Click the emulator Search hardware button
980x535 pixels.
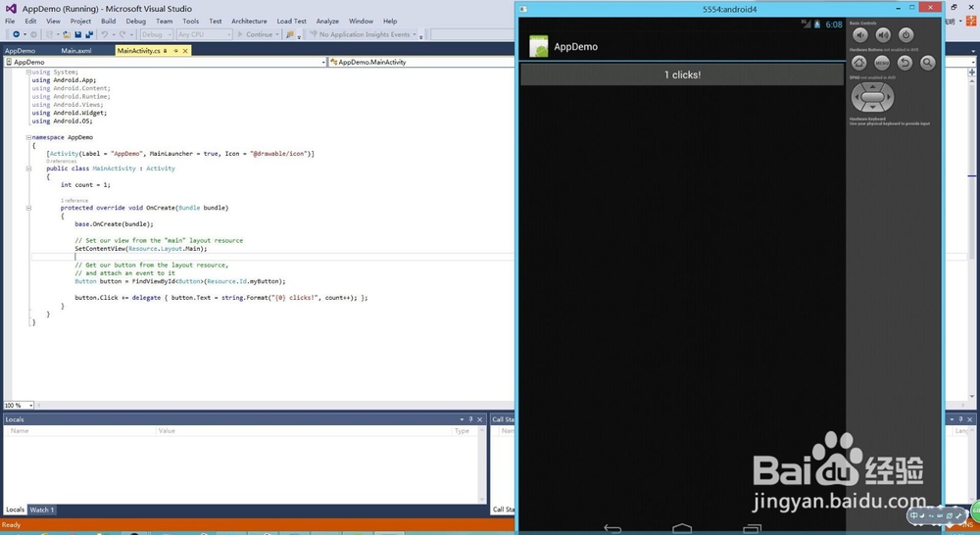click(927, 63)
